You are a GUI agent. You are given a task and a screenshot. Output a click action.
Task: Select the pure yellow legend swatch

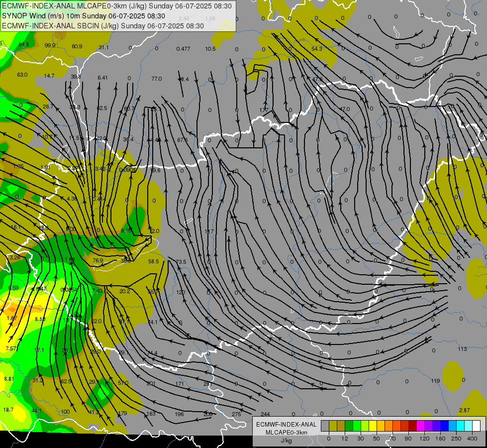[373, 426]
